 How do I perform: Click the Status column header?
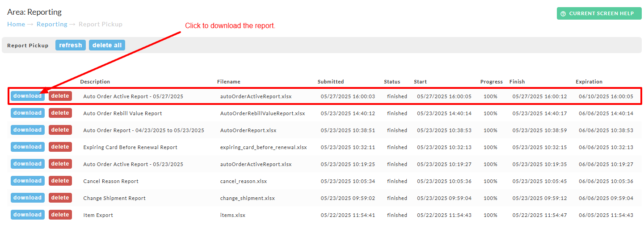(392, 82)
